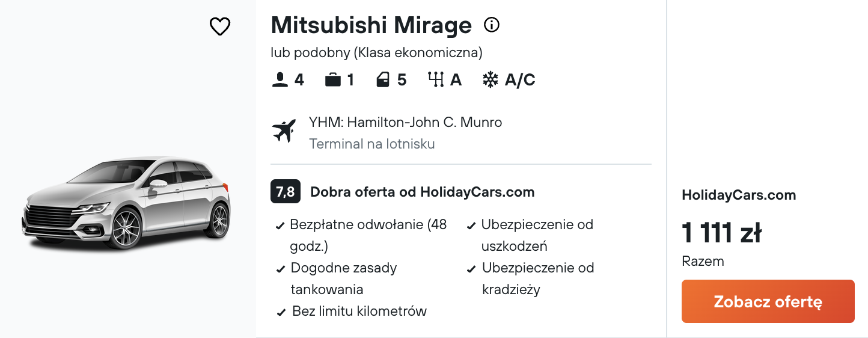Click the HolidayCars.com supplier name
868x338 pixels.
[739, 195]
